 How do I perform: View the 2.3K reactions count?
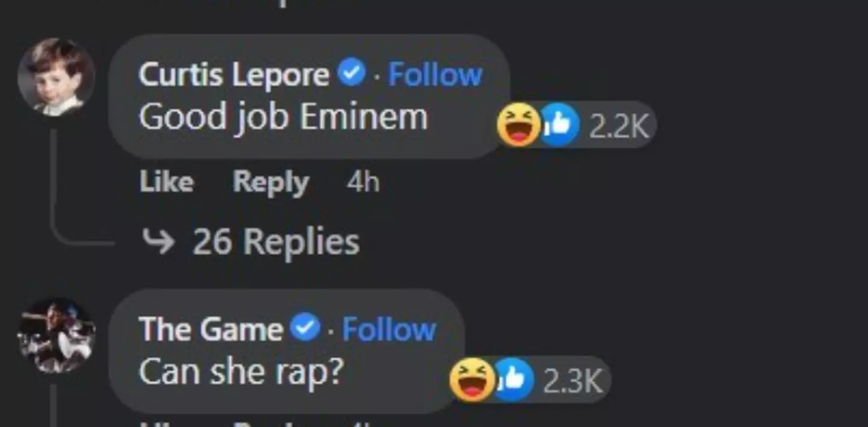(x=573, y=381)
